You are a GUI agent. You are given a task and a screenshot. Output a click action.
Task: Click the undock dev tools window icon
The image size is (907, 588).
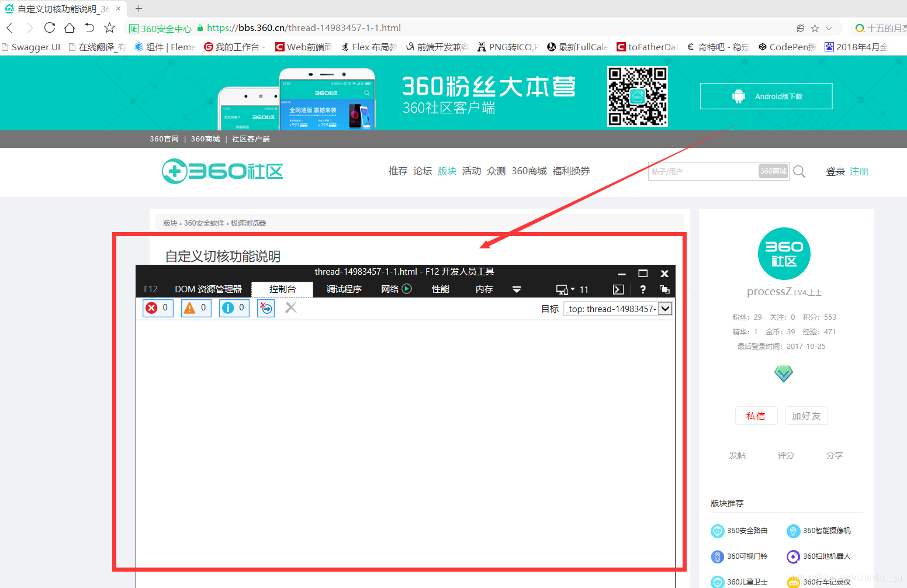(x=664, y=289)
